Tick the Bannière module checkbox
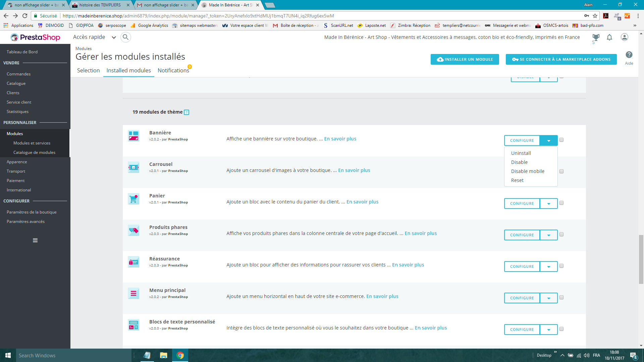The width and height of the screenshot is (644, 362). click(561, 140)
